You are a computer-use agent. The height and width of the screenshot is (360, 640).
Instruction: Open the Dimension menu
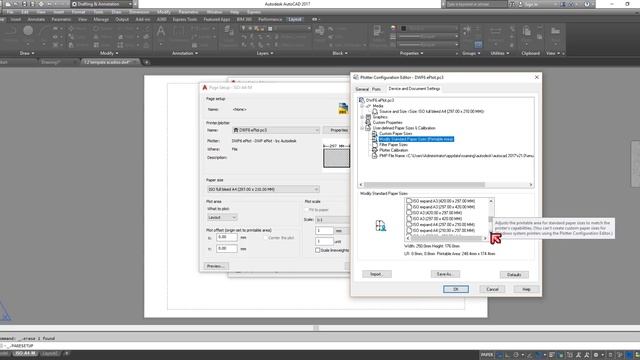point(139,12)
